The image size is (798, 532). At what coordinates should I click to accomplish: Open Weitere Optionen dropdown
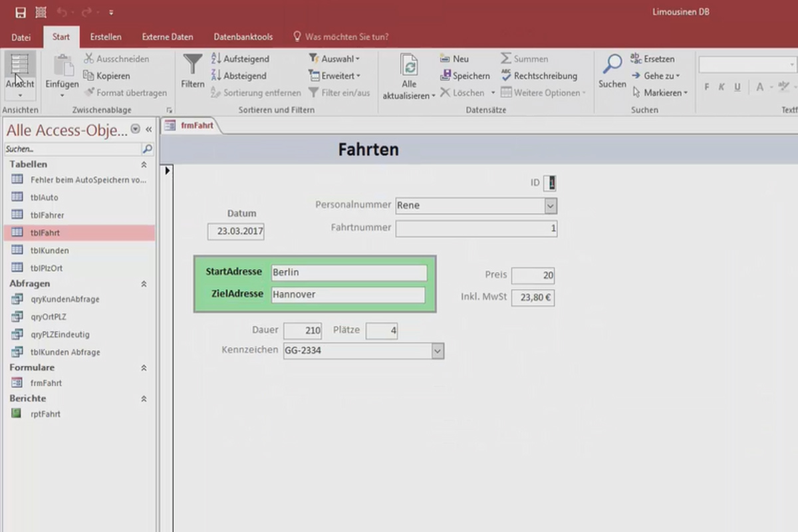(x=543, y=93)
